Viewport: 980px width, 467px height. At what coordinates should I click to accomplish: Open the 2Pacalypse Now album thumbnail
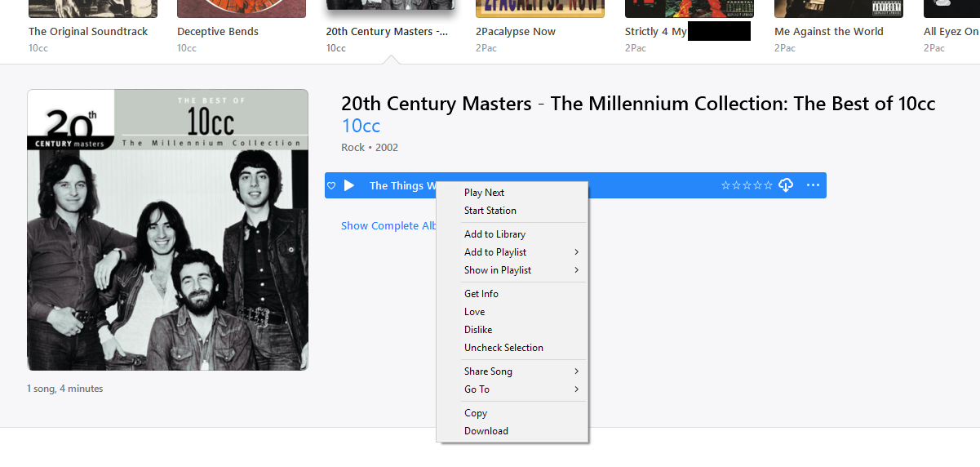pos(539,8)
